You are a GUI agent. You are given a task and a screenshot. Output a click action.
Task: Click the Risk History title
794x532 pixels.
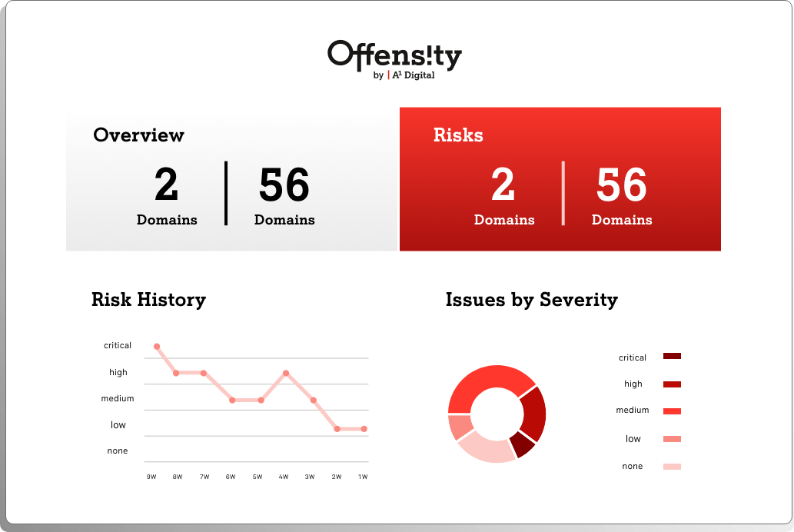(149, 299)
